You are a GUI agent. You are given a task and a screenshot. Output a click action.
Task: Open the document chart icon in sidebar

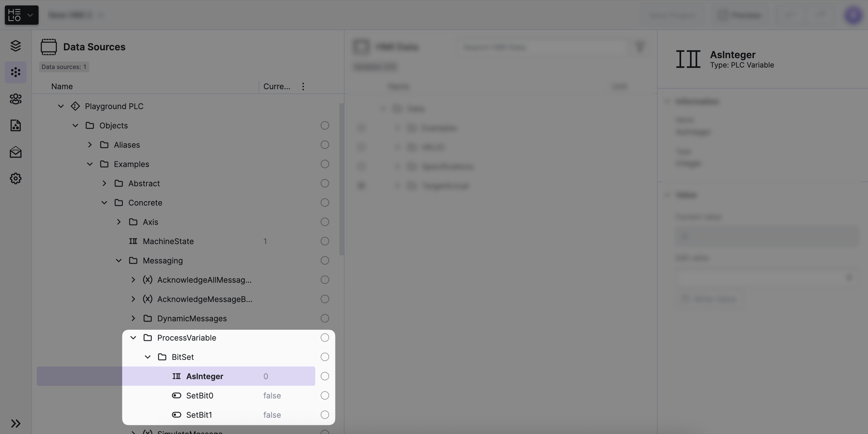pos(15,125)
